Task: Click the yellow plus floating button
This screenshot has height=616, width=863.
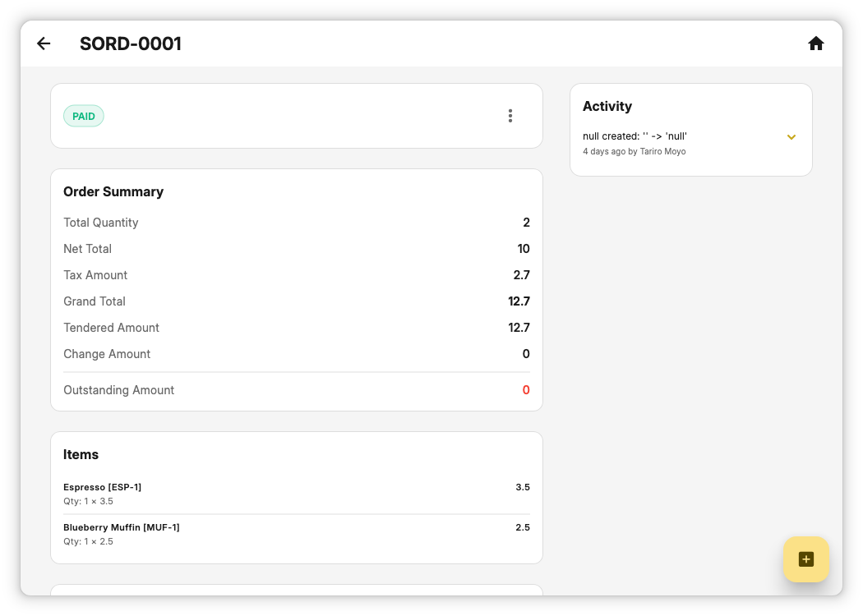Action: point(805,559)
